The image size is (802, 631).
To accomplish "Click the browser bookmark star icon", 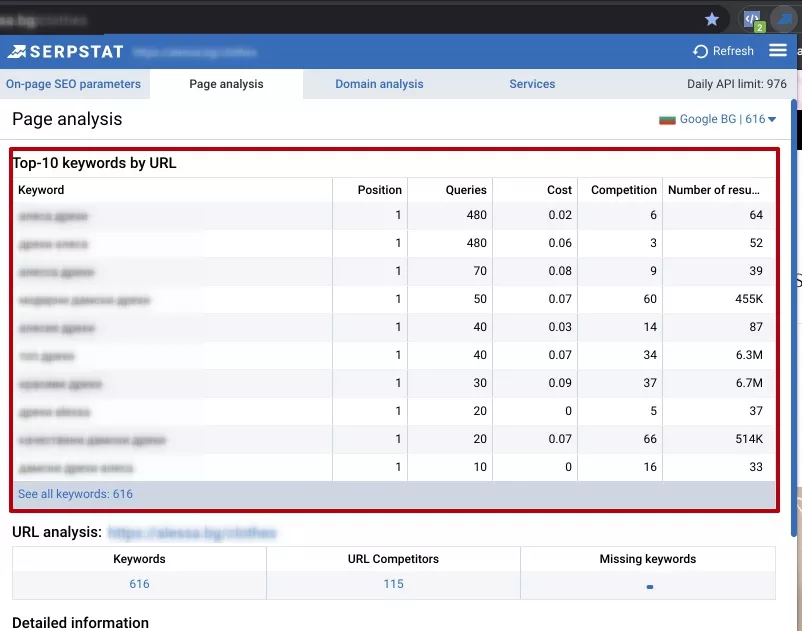I will click(711, 19).
